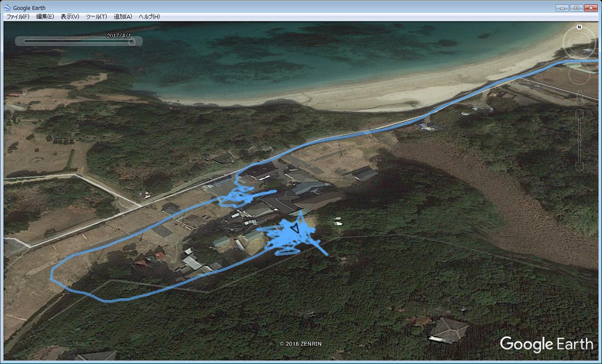Open the ファイル(F) menu
The image size is (602, 364).
(18, 16)
